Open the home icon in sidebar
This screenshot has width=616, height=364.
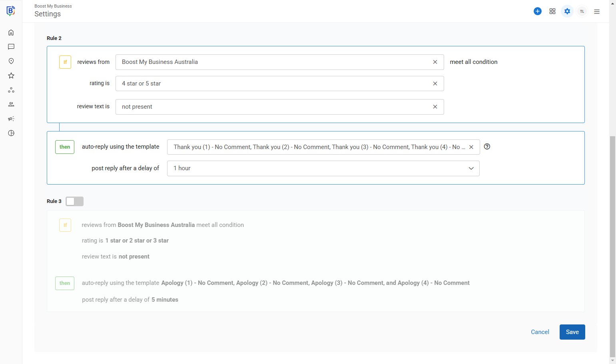(x=11, y=32)
